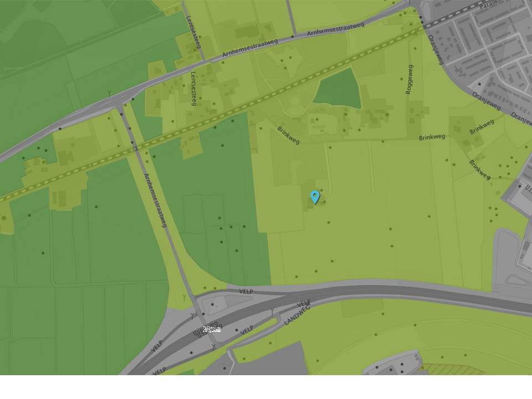
Task: Select the IJsselweg label on the highway
Action: (x=207, y=329)
